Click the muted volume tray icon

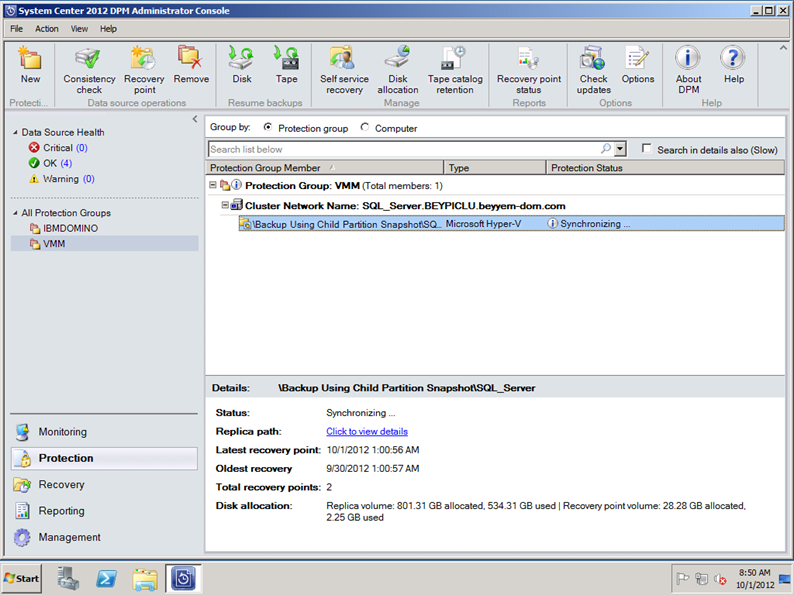(720, 578)
